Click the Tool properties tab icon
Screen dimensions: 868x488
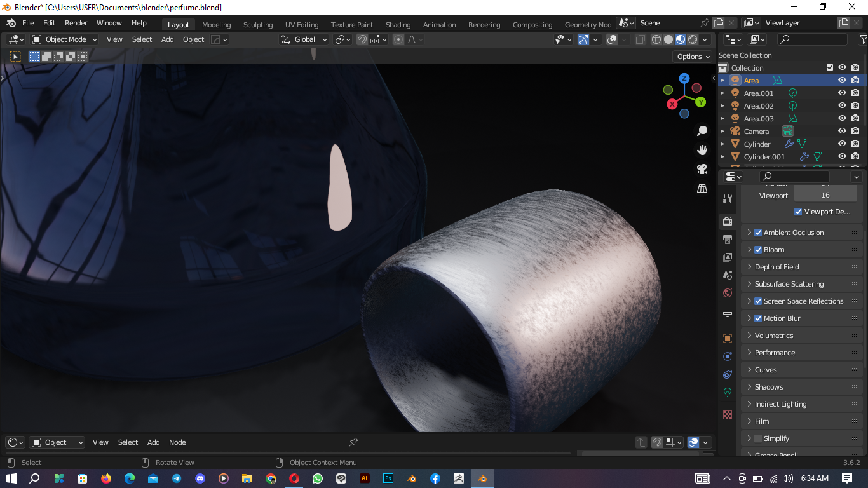[728, 199]
